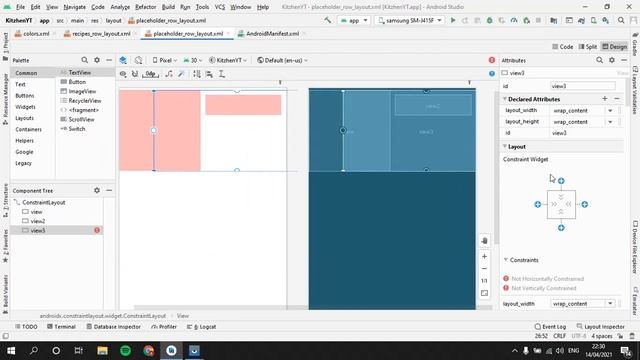
Task: Open the Terminal tool window
Action: click(61, 327)
